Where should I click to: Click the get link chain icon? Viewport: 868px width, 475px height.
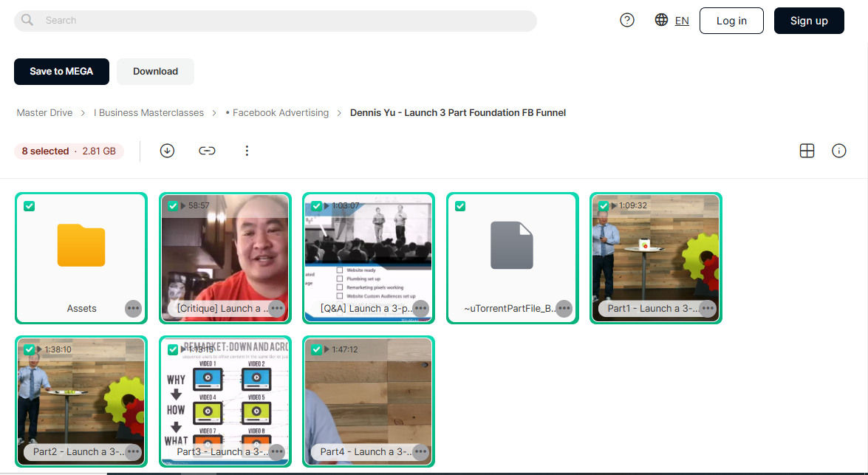point(207,151)
